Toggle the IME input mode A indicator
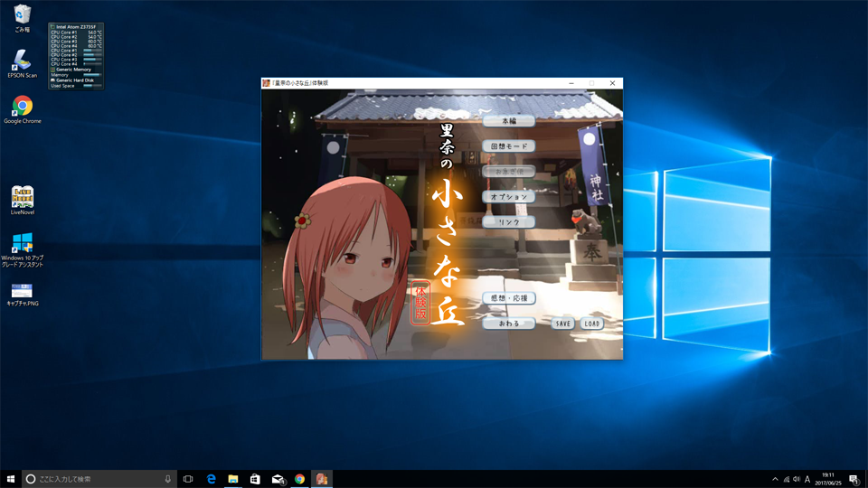 point(807,479)
